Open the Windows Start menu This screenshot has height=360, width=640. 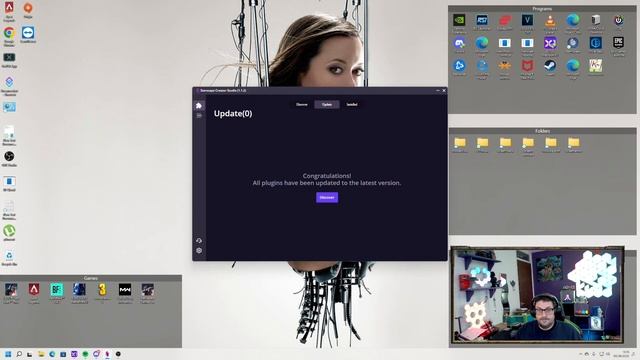[8, 354]
